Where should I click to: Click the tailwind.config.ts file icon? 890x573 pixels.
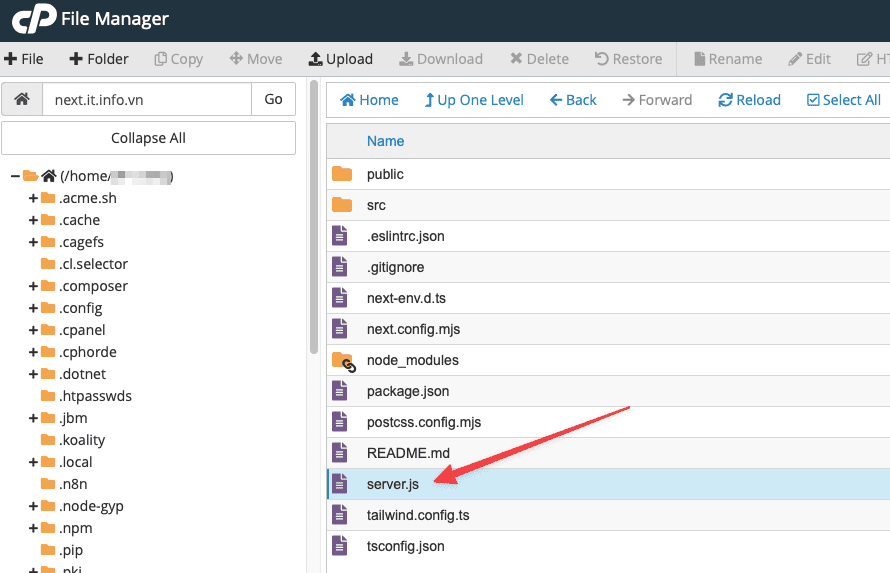pyautogui.click(x=339, y=515)
